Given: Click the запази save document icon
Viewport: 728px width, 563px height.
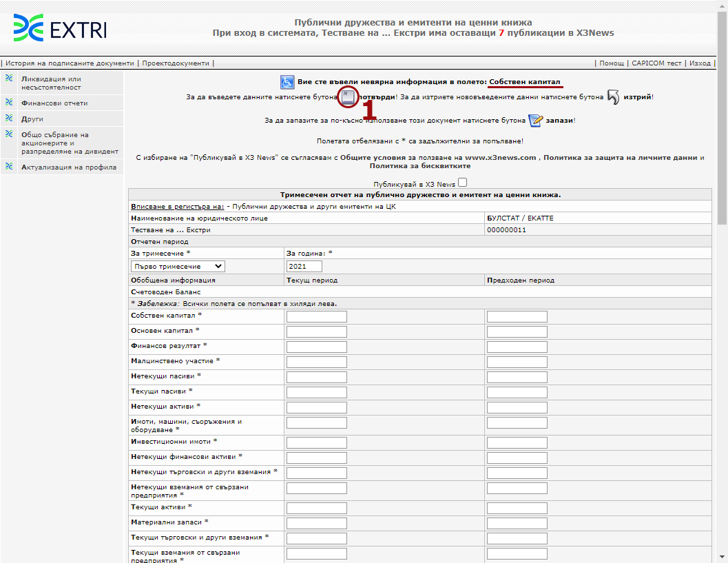Looking at the screenshot, I should 536,121.
